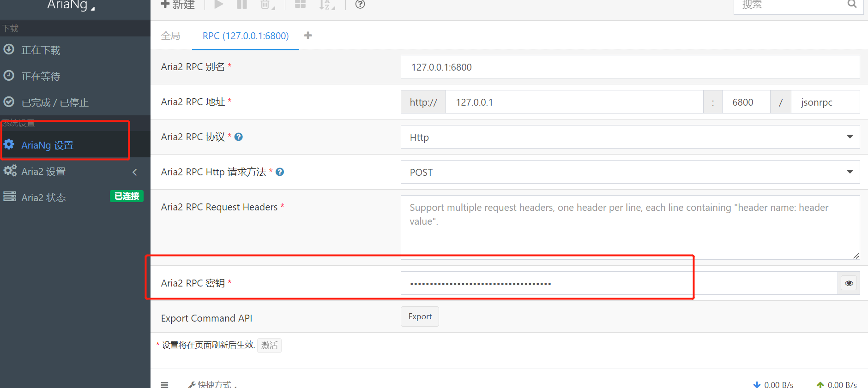Click the http:// protocol prefix label
This screenshot has width=868, height=388.
click(423, 102)
